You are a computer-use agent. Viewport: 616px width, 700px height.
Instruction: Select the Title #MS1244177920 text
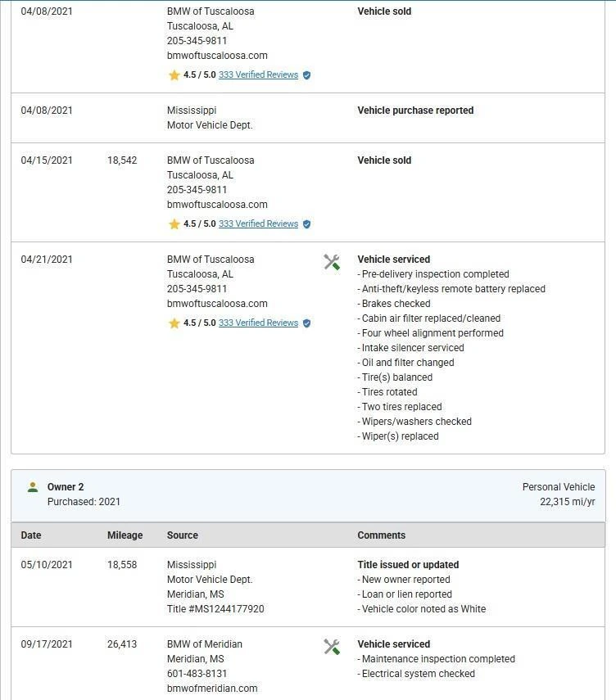click(x=215, y=609)
